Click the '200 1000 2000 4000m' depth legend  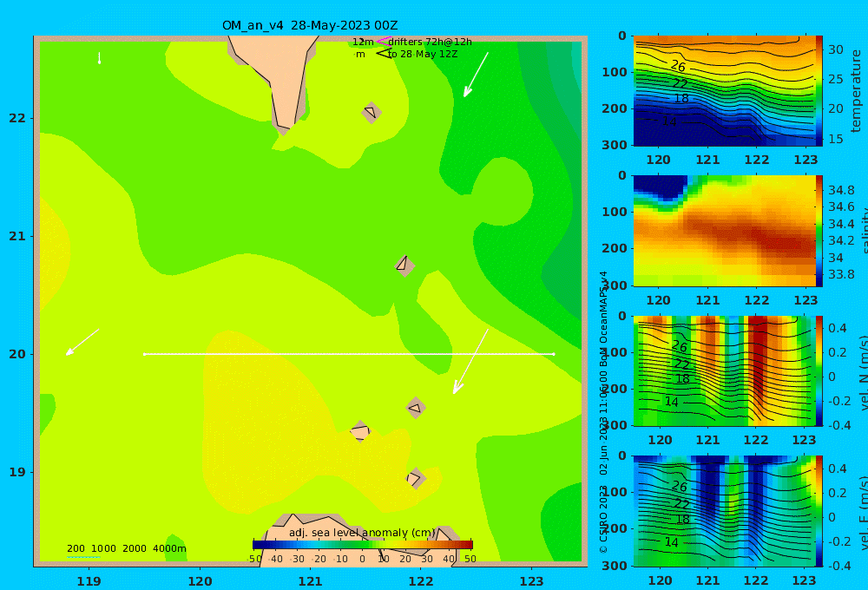point(127,548)
